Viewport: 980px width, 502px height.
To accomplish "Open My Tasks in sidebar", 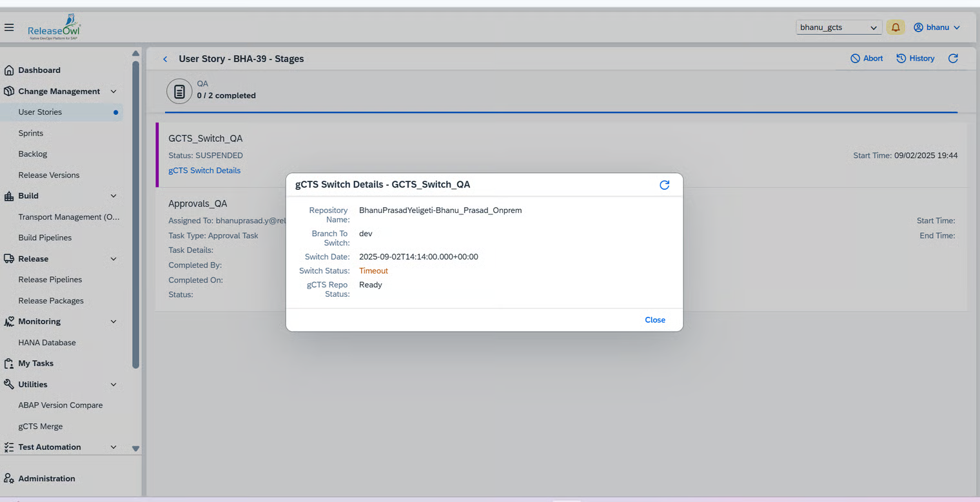I will pos(35,363).
